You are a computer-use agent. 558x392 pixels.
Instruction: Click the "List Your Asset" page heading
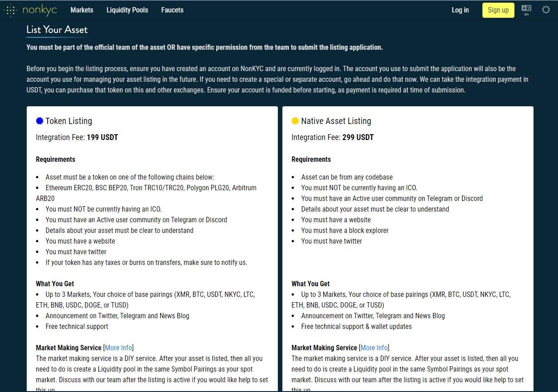coord(57,30)
